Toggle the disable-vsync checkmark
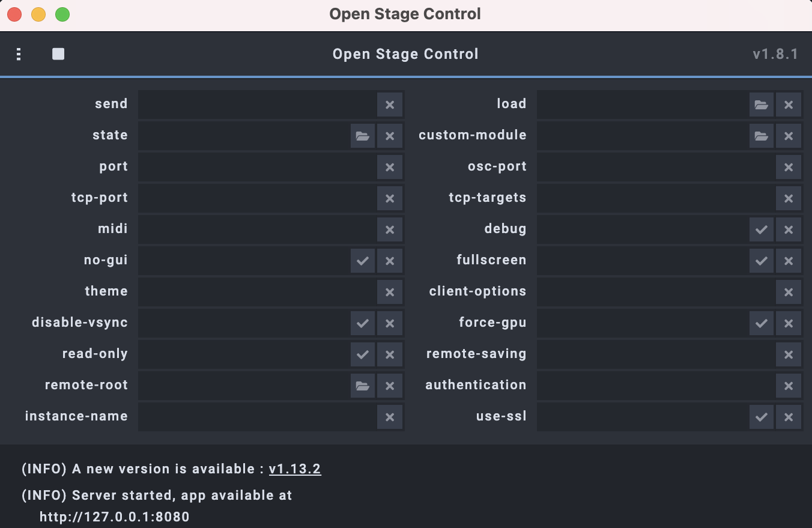Screen dimensions: 812x528 tap(363, 323)
